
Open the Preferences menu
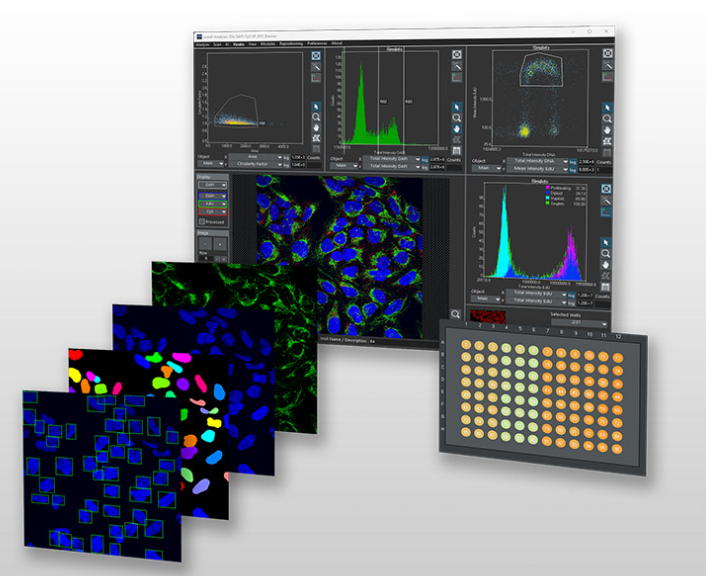(x=316, y=44)
